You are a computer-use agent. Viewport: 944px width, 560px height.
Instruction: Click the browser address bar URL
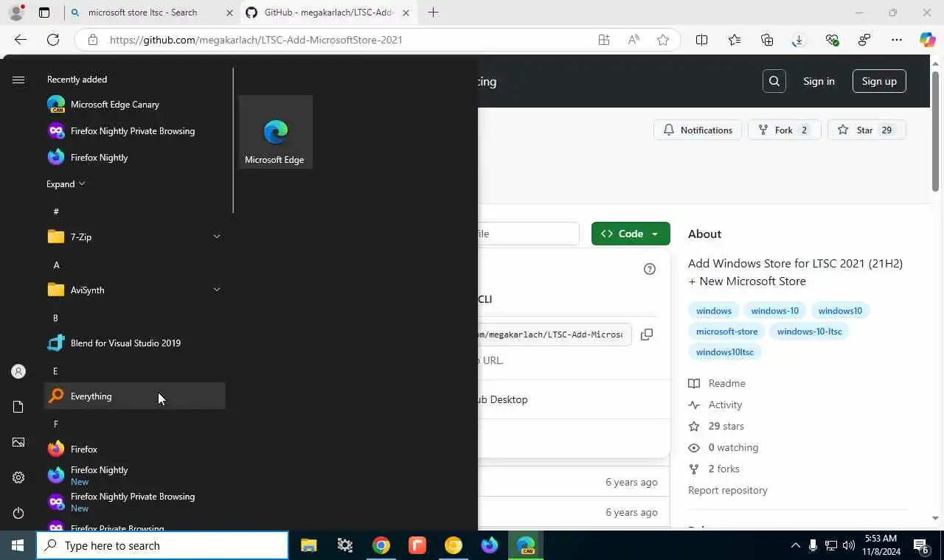click(x=256, y=40)
